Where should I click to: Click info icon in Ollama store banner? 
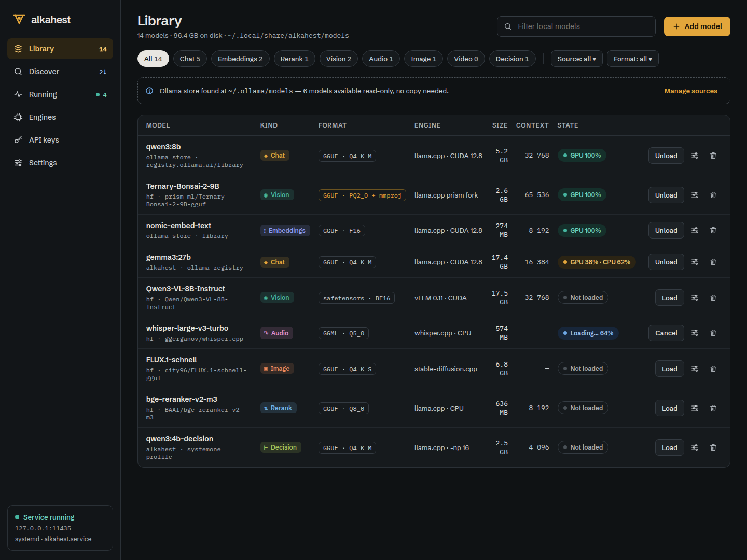coord(149,91)
